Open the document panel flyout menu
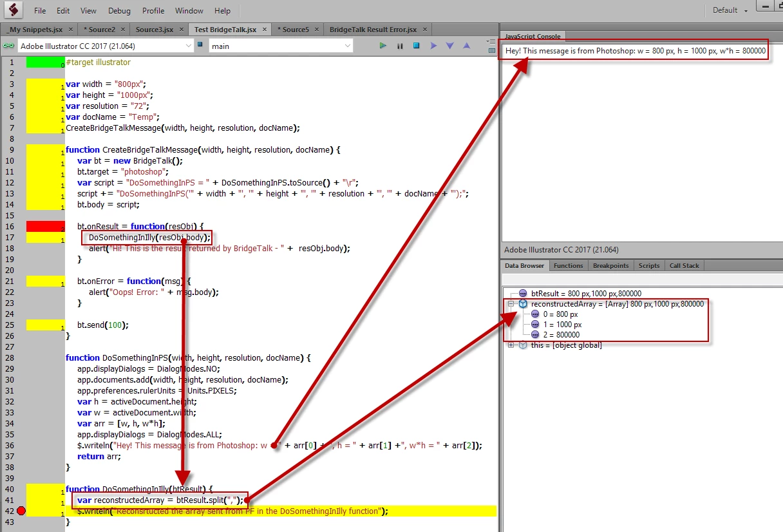 tap(492, 43)
